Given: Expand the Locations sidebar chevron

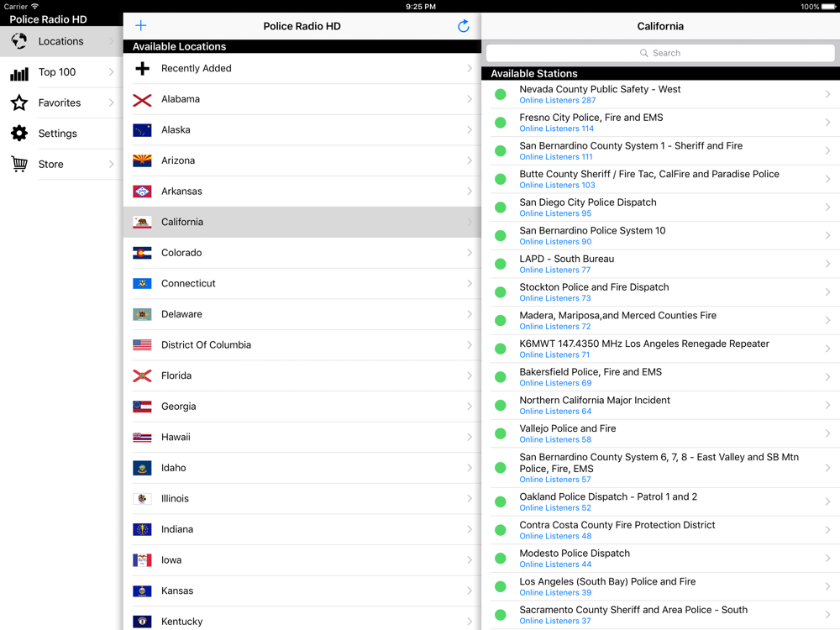Looking at the screenshot, I should pyautogui.click(x=112, y=41).
